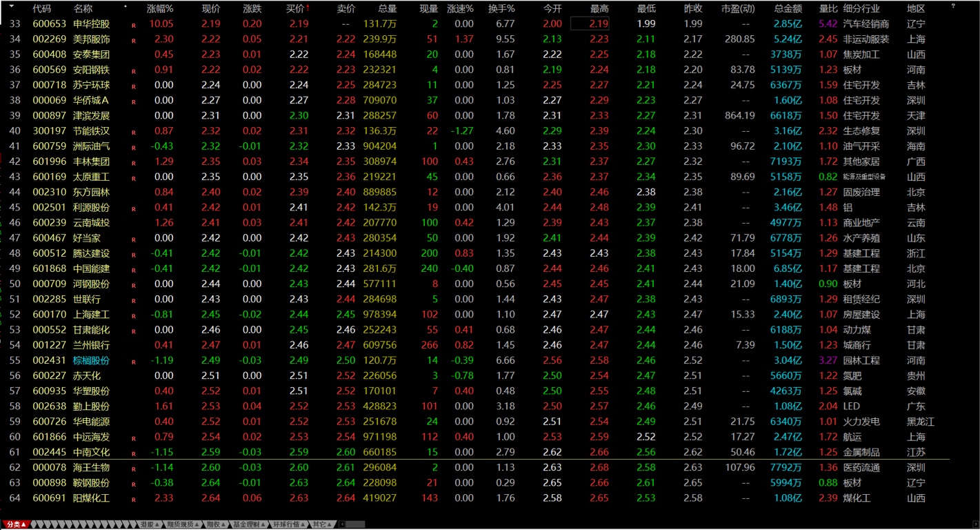Image resolution: width=980 pixels, height=530 pixels.
Task: Sort by the 地区 column header
Action: tap(916, 9)
